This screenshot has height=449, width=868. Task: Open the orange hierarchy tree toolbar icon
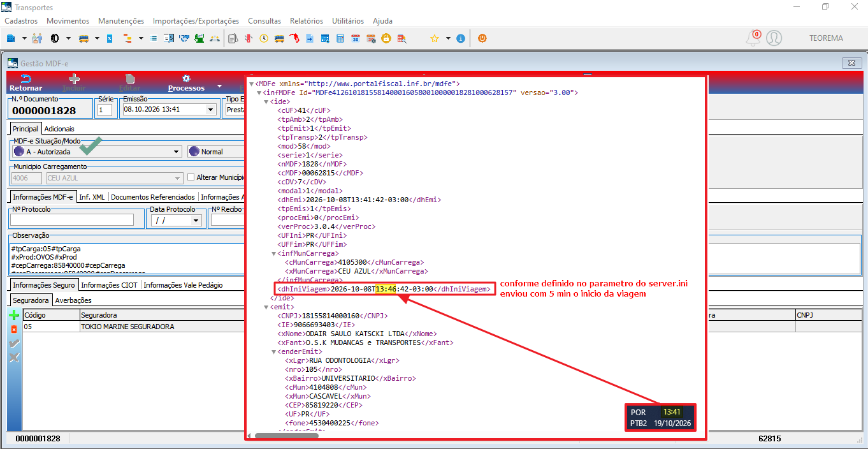(x=127, y=38)
